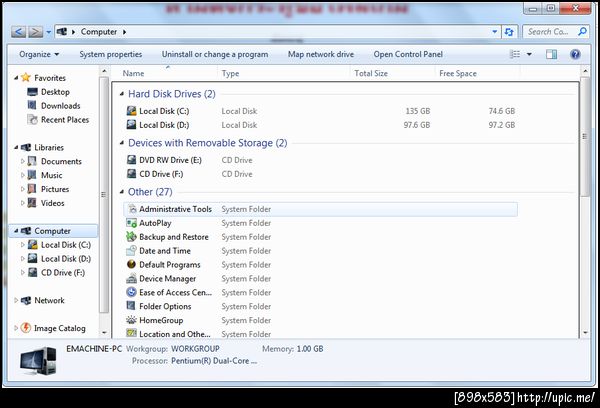Select Map network drive
The image size is (600, 408).
point(321,54)
